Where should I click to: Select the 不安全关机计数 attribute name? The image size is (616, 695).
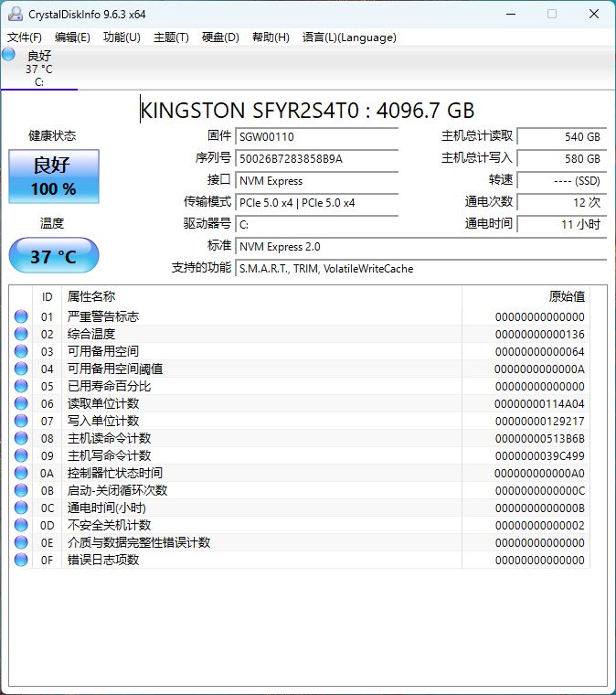(109, 525)
